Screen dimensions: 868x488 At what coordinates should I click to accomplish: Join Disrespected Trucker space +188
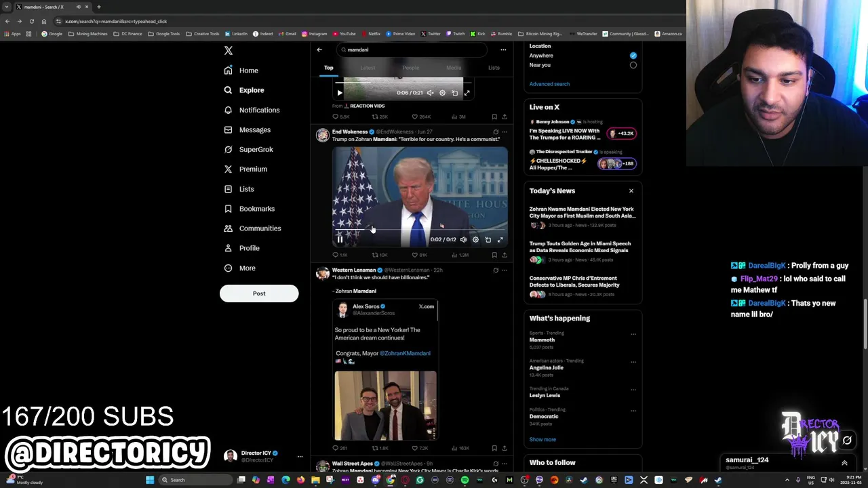pyautogui.click(x=616, y=163)
